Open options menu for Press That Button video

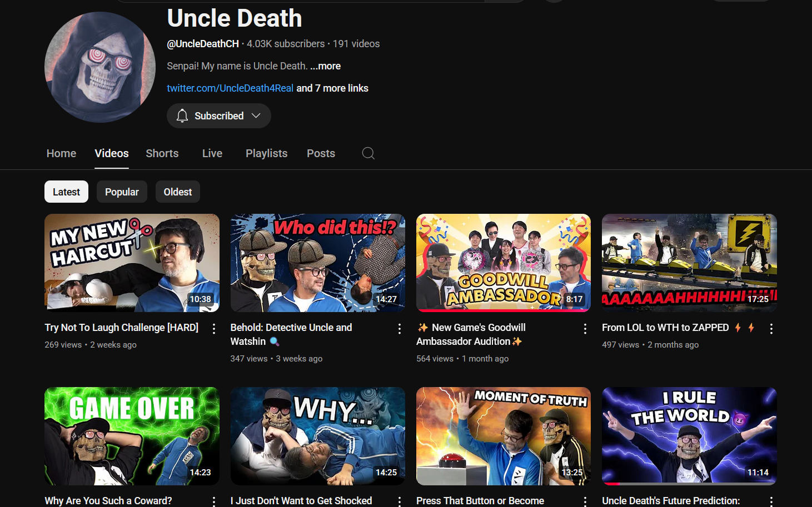pos(585,501)
